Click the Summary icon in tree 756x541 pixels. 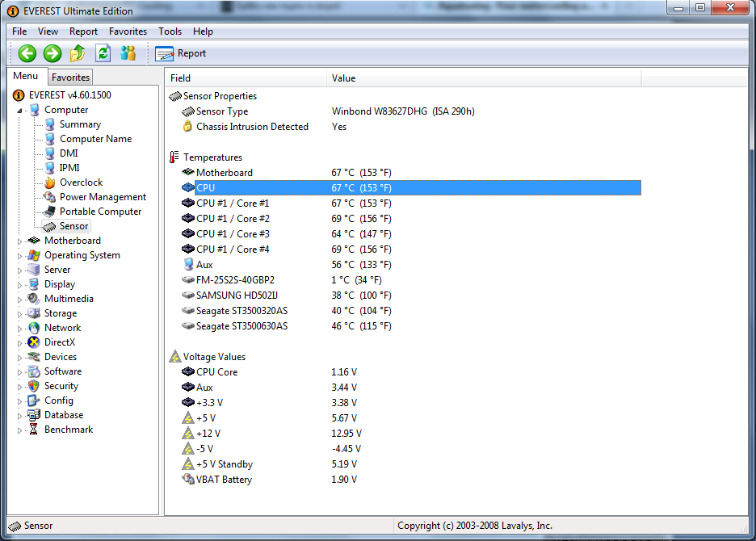point(49,124)
